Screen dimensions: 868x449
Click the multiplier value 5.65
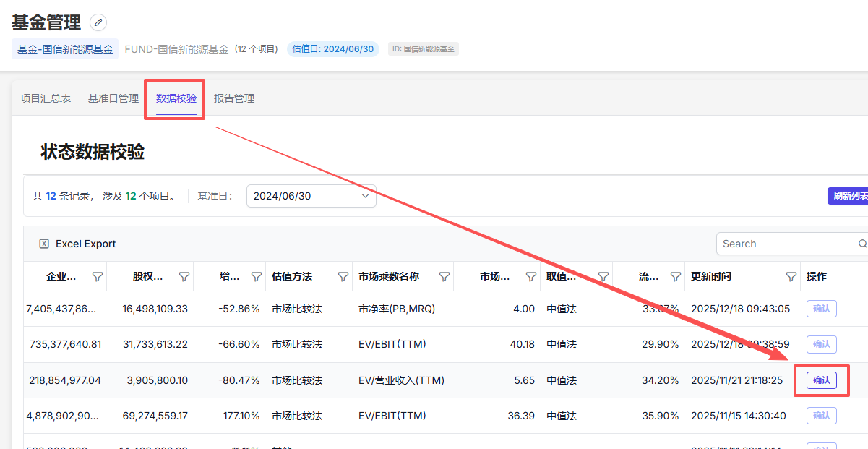(524, 380)
